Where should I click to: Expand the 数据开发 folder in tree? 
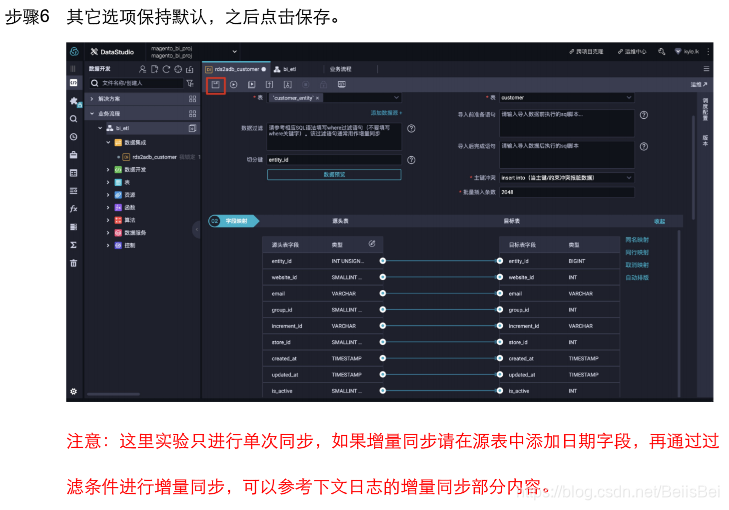[108, 170]
